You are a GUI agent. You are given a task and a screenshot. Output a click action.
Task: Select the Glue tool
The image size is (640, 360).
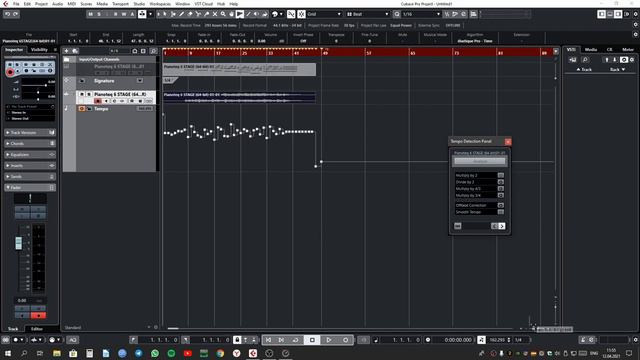(x=207, y=14)
